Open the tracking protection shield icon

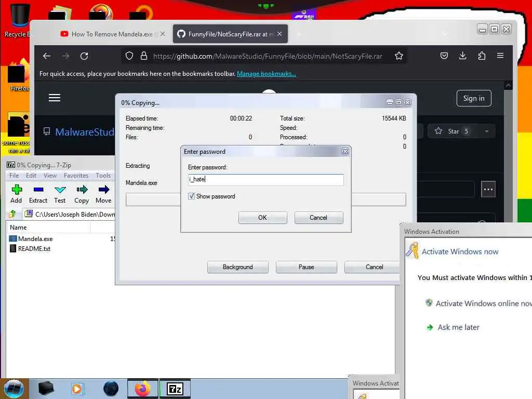[129, 56]
